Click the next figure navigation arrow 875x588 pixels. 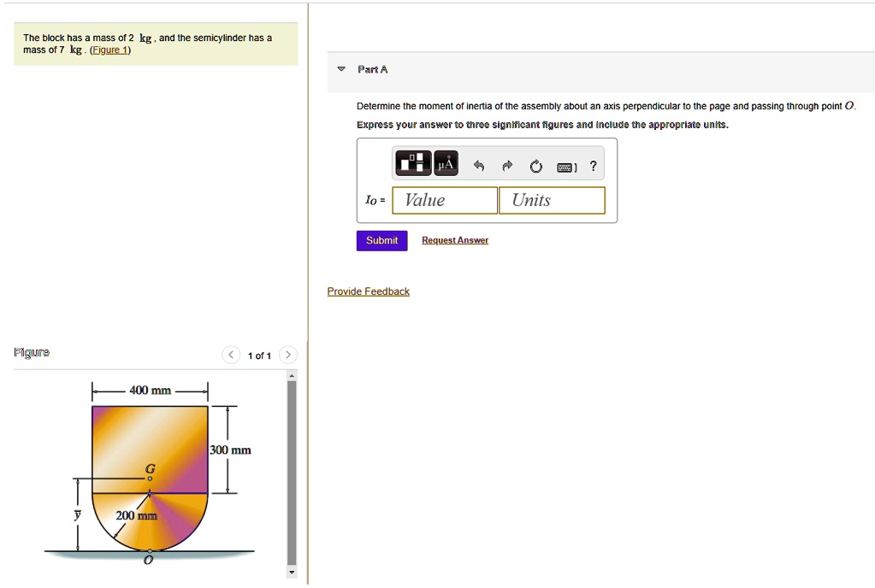[288, 354]
